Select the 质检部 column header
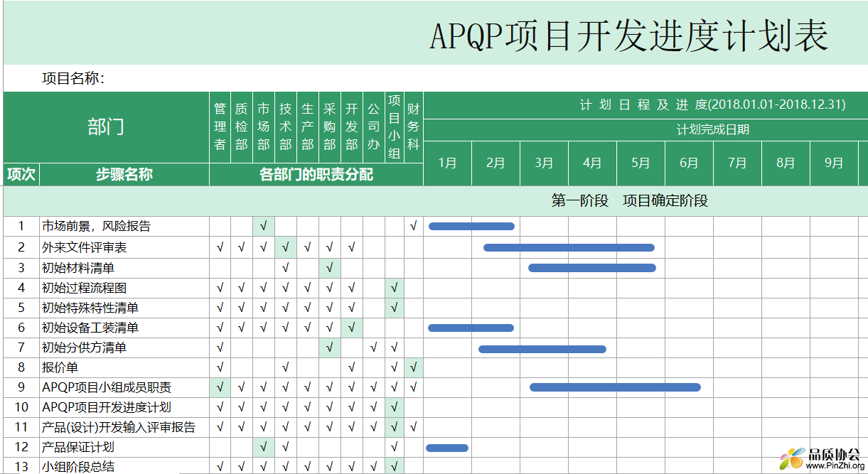 [242, 127]
